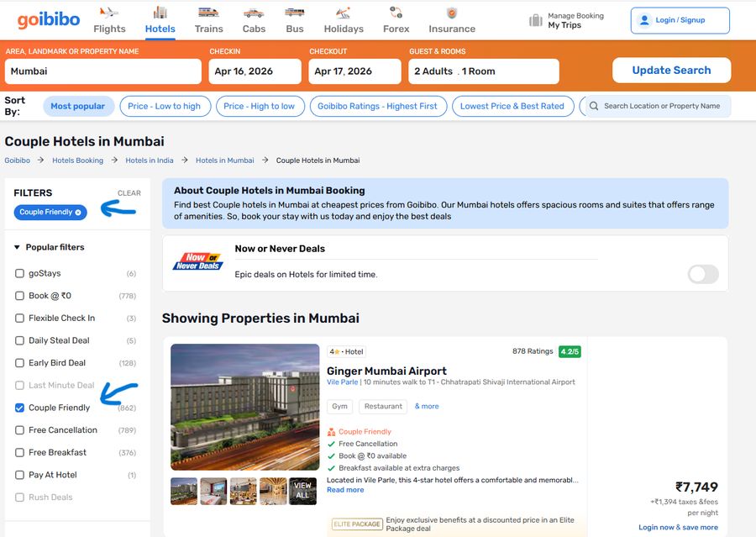This screenshot has width=756, height=537.
Task: Click the goibibo logo
Action: (49, 20)
